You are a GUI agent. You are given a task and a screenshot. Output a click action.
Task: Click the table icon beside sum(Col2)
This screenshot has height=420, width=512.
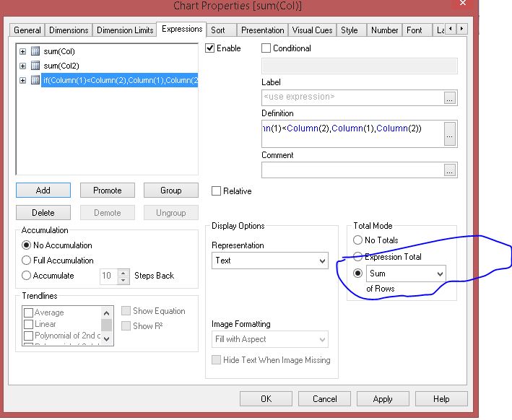[35, 66]
